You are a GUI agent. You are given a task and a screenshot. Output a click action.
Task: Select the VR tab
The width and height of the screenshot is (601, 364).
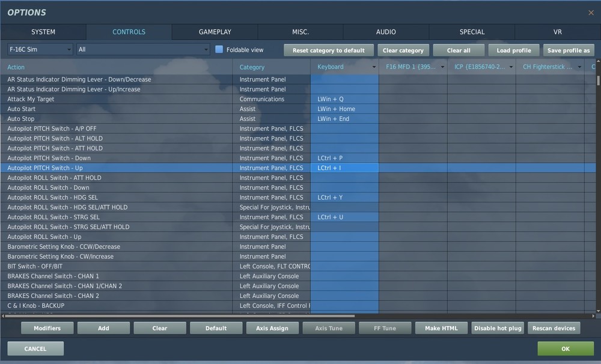[557, 32]
